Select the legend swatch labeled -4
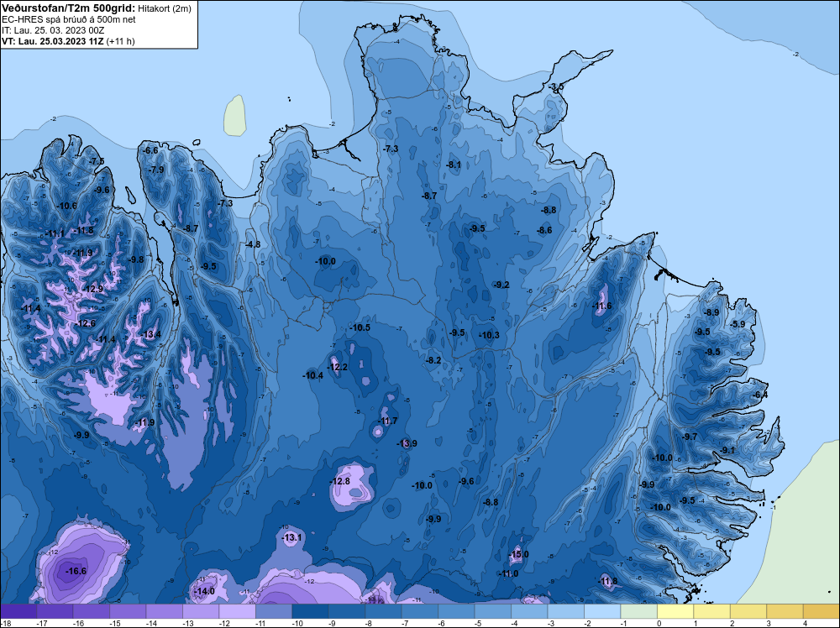Image resolution: width=840 pixels, height=628 pixels. (x=529, y=611)
